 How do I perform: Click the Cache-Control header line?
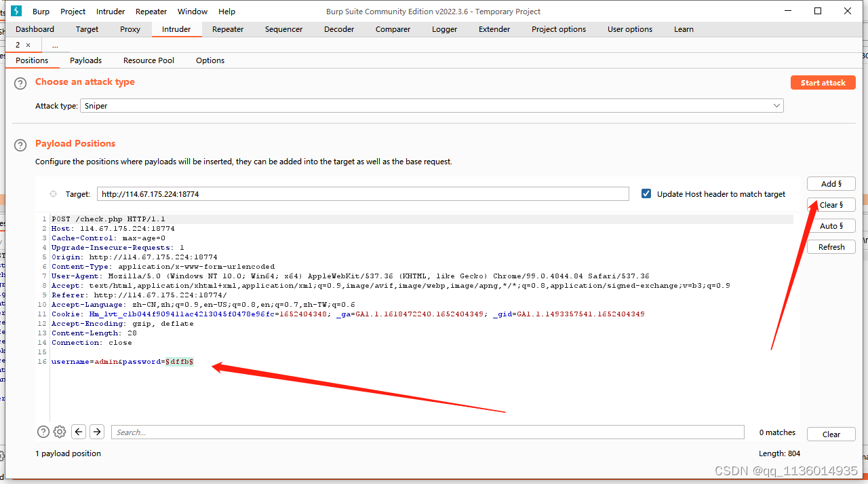108,238
